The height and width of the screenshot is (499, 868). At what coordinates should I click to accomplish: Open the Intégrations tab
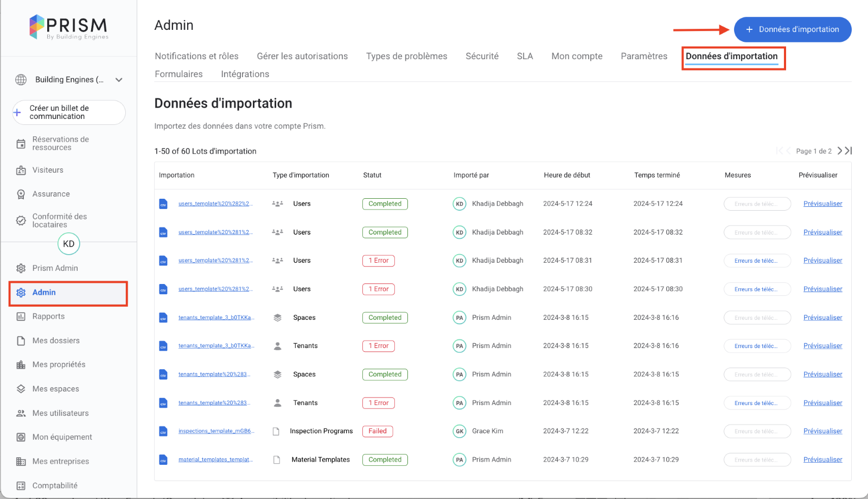(x=245, y=74)
